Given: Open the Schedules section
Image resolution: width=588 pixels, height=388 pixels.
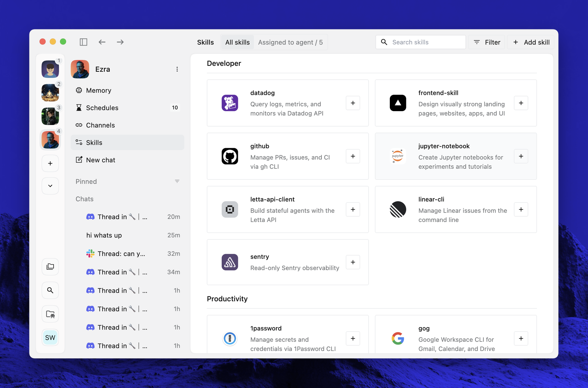Looking at the screenshot, I should [x=127, y=108].
